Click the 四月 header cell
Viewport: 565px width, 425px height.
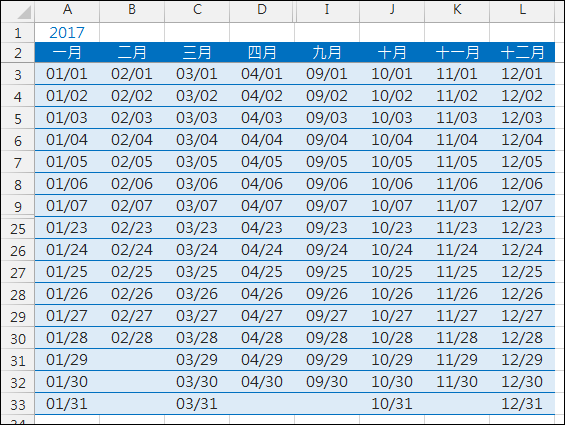click(x=262, y=53)
